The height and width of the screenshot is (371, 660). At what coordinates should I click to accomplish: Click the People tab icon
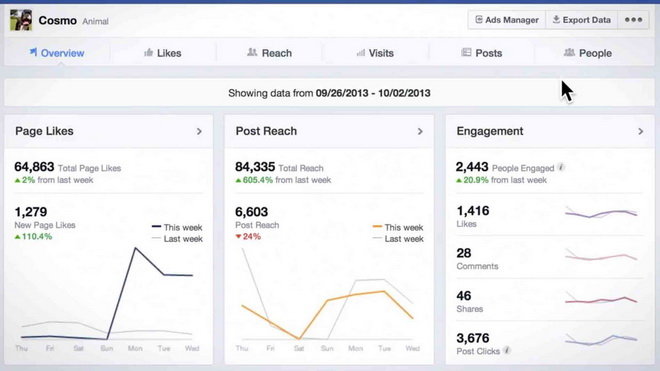tap(569, 52)
